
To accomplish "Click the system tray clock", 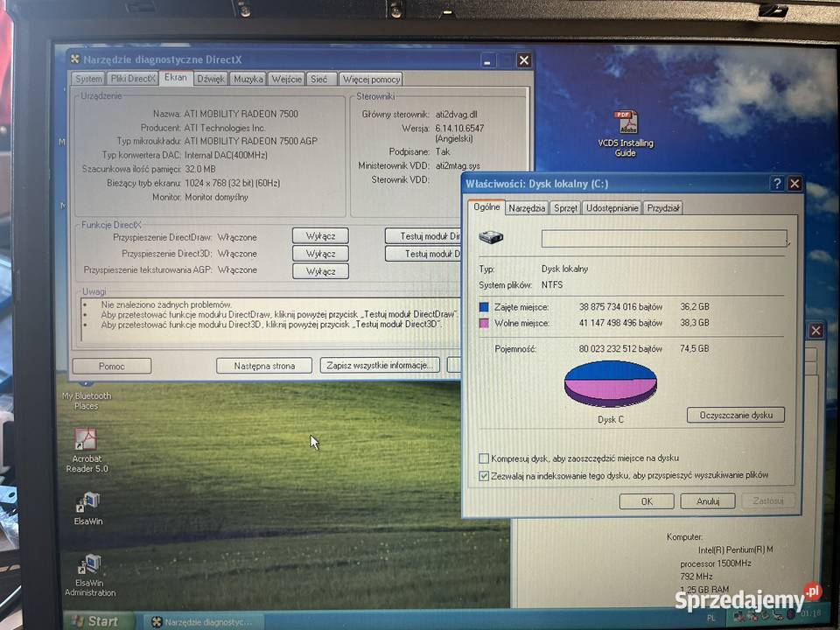I will click(810, 612).
